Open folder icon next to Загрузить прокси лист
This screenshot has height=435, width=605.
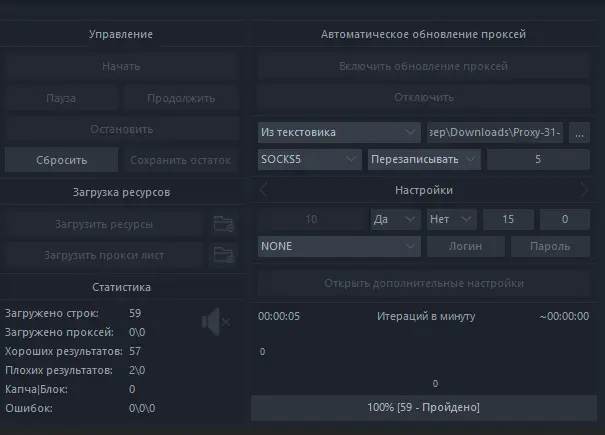(x=224, y=255)
